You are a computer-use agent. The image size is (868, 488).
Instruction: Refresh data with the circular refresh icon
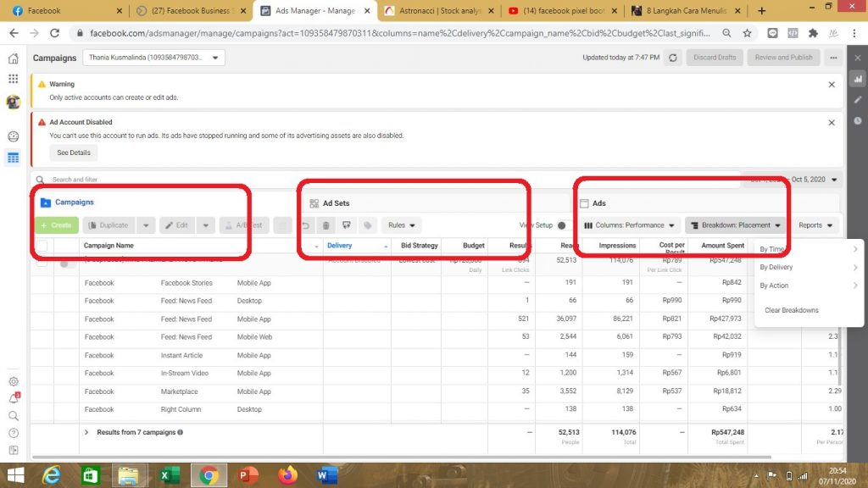672,57
